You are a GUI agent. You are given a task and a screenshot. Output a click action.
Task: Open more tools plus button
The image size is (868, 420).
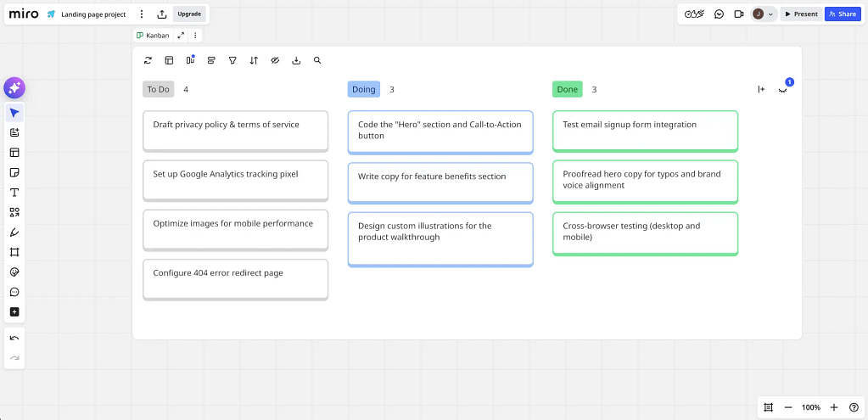click(14, 312)
